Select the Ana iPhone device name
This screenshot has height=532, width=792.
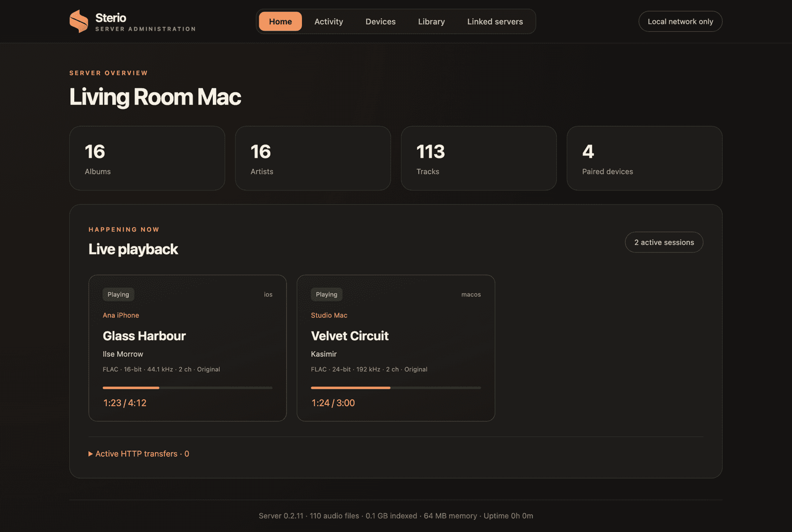[x=121, y=315]
